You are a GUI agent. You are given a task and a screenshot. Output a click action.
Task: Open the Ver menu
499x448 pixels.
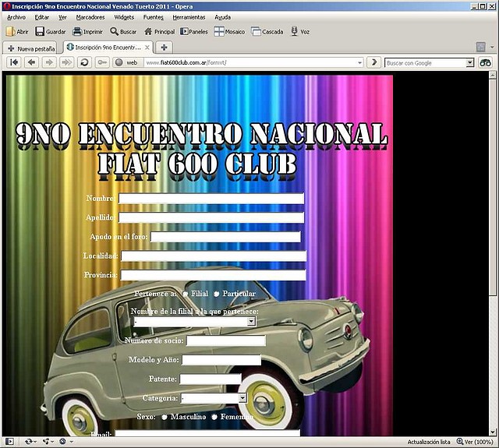click(x=62, y=17)
